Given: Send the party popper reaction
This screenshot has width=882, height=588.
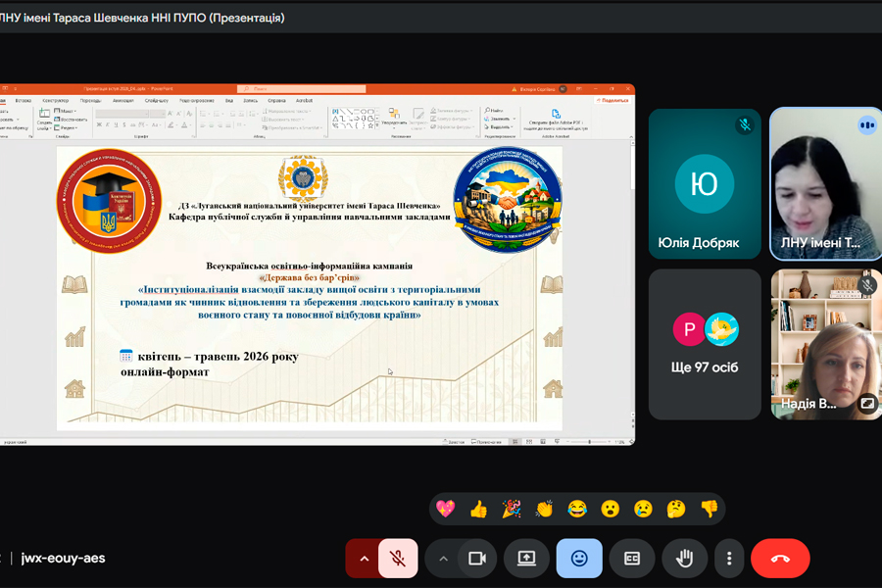Looking at the screenshot, I should [x=512, y=509].
